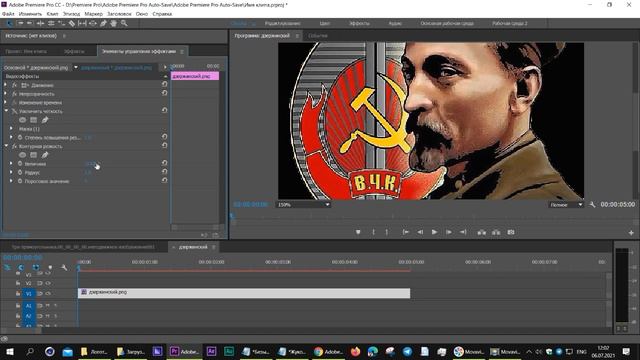Select the Slip tool
The height and width of the screenshot is (360, 640).
coord(82,23)
